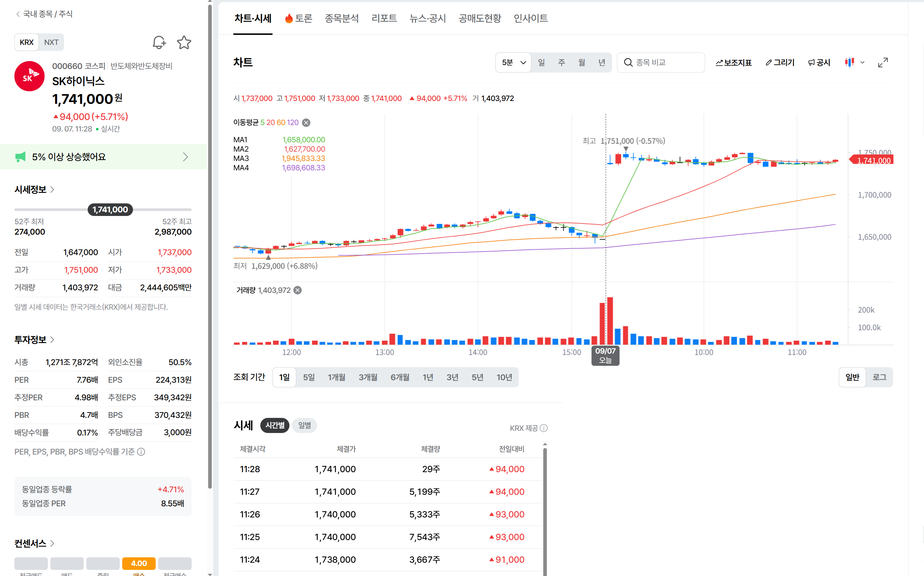The width and height of the screenshot is (924, 576).
Task: Click info icon beside PER, EPS 기준 note
Action: coord(141,452)
